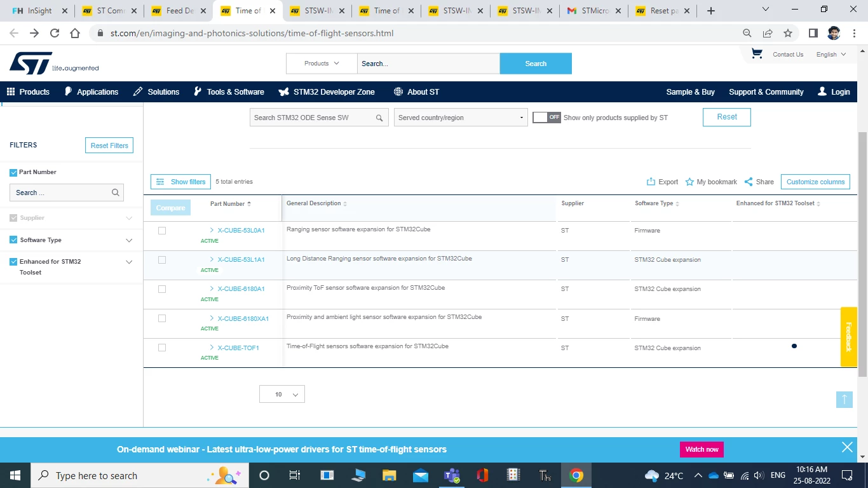
Task: Check the X-CUBE-TOF1 row checkbox
Action: coord(162,348)
